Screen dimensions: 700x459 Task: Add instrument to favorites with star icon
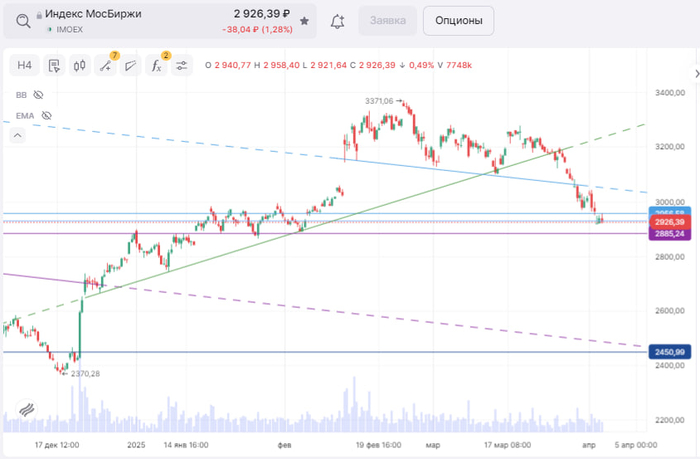click(304, 20)
